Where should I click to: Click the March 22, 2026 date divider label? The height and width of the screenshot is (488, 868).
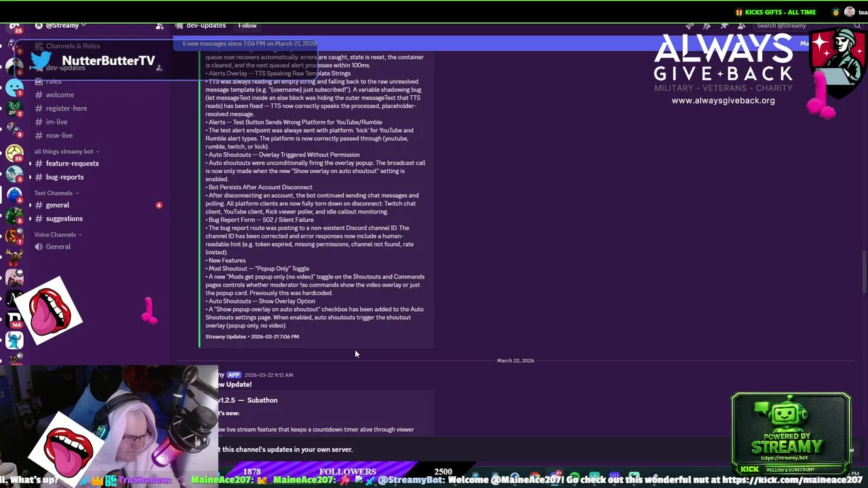pyautogui.click(x=515, y=361)
